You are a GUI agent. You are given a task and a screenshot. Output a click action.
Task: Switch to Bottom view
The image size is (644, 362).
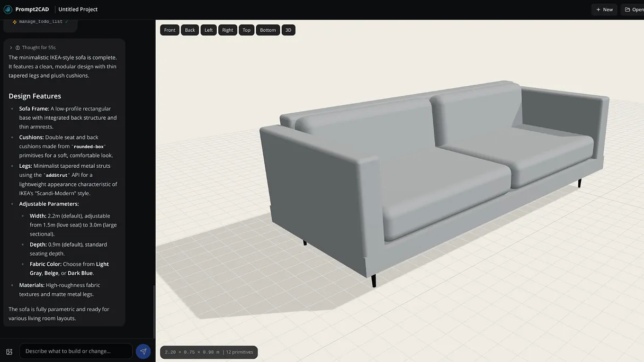[268, 30]
